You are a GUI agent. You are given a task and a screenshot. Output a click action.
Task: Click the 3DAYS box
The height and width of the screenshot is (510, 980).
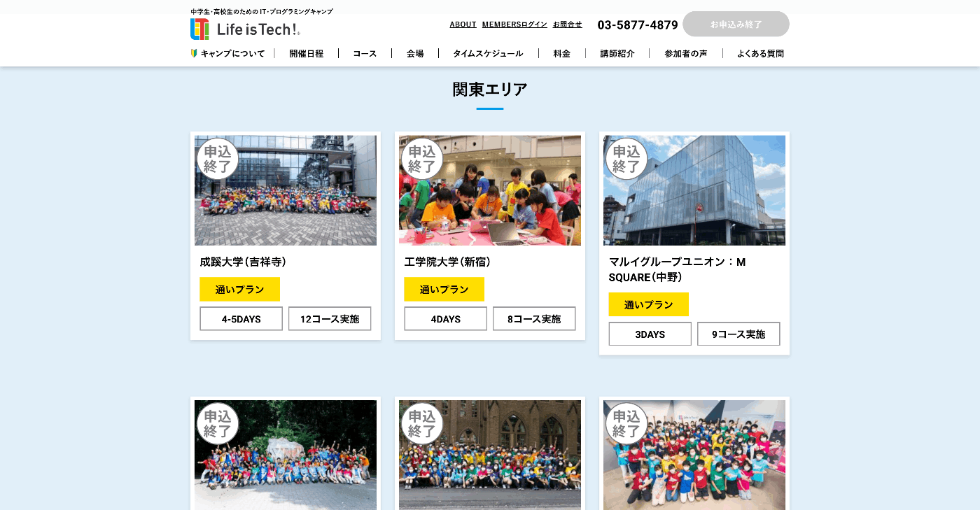point(650,334)
